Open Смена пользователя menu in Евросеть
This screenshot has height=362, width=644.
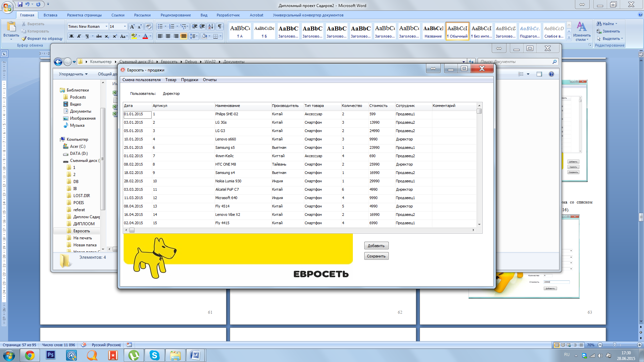(x=142, y=80)
